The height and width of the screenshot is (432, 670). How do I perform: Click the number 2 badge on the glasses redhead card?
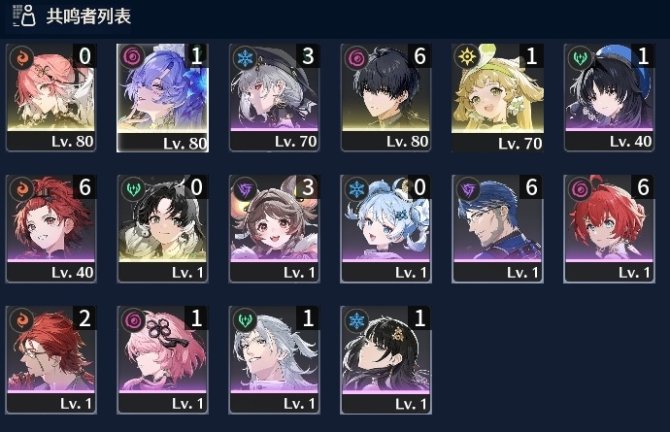coord(85,318)
